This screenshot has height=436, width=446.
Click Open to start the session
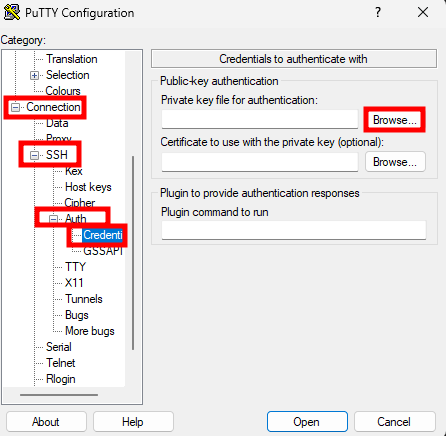[307, 422]
